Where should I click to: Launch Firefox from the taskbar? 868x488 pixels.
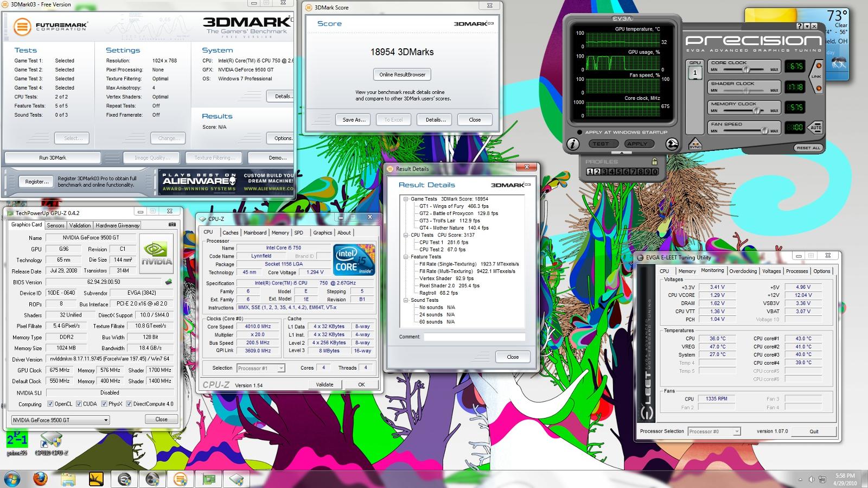(x=40, y=479)
